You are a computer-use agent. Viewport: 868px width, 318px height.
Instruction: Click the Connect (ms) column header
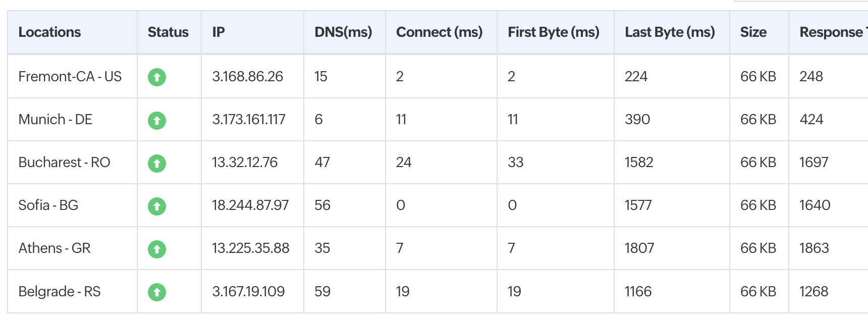(x=439, y=32)
